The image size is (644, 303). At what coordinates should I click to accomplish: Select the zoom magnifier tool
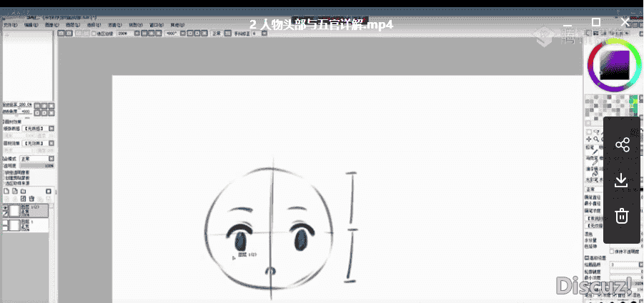pos(596,139)
